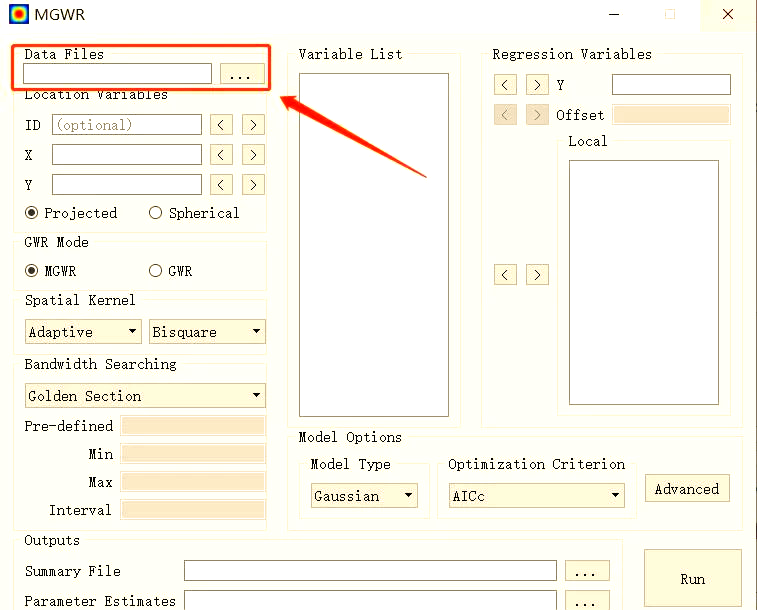Click right arrow beside X location field
This screenshot has height=610, width=757.
click(x=253, y=155)
